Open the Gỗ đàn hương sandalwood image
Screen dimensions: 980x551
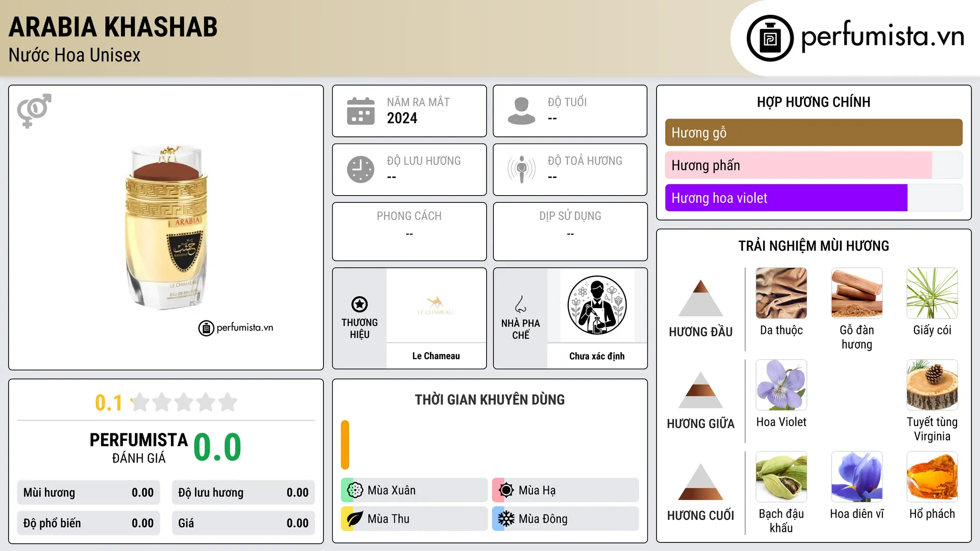click(x=857, y=293)
